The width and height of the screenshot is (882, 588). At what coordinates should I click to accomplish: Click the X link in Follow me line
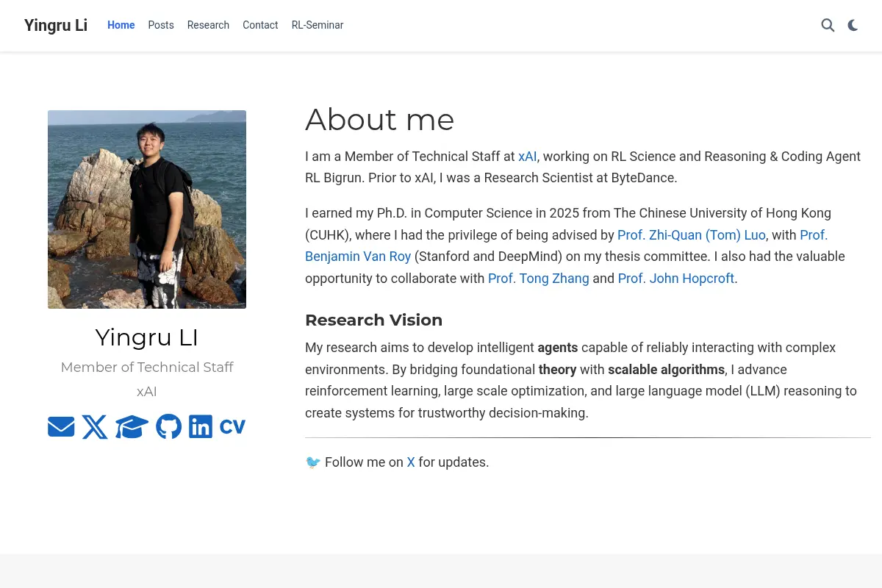pyautogui.click(x=411, y=462)
